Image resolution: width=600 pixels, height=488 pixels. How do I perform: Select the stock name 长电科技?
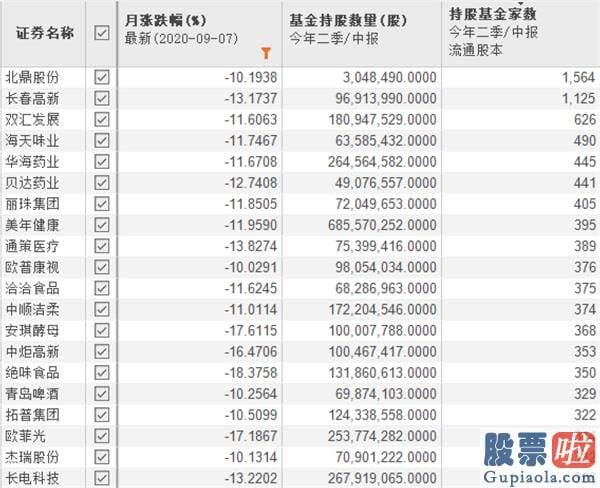32,478
